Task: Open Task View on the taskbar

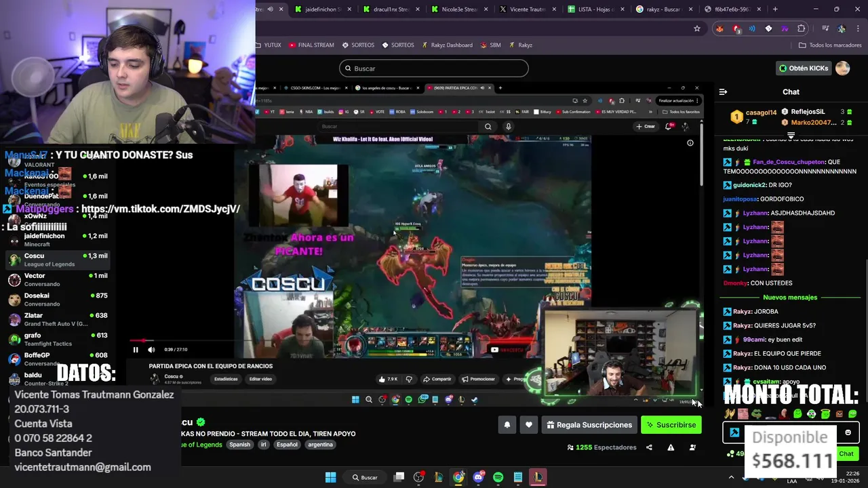Action: pyautogui.click(x=399, y=477)
